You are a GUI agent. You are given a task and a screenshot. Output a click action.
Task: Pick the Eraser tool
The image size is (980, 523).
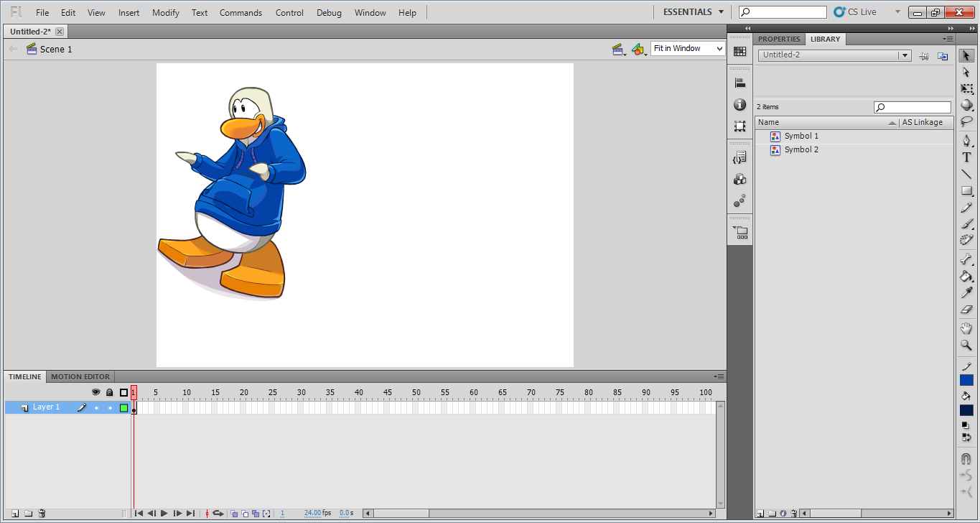(x=966, y=310)
